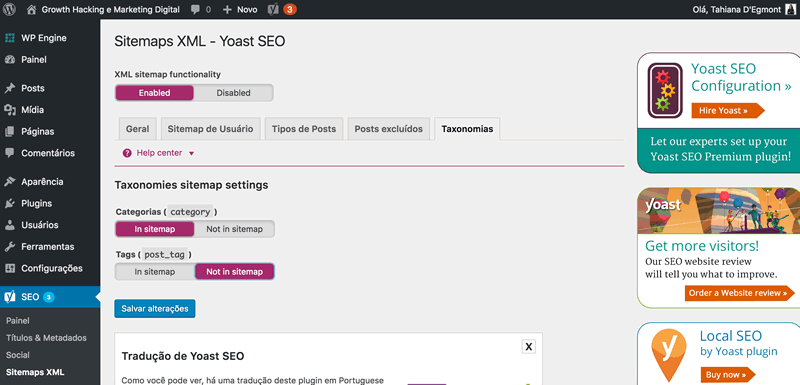Click the Local SEO by Yoast plugin title
Image resolution: width=800 pixels, height=385 pixels.
tap(738, 343)
